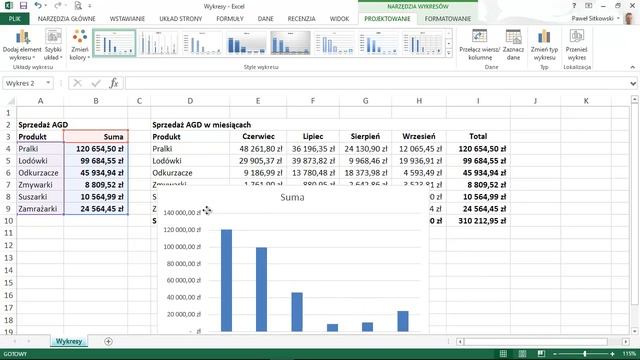Image resolution: width=640 pixels, height=360 pixels.
Task: Click cell 310 212,95 zł total
Action: pyautogui.click(x=478, y=221)
